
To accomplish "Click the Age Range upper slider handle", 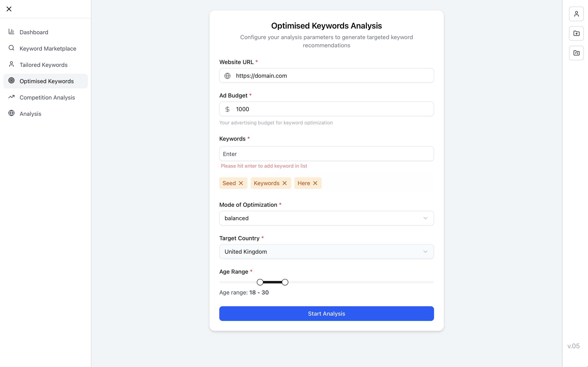I will click(x=285, y=282).
